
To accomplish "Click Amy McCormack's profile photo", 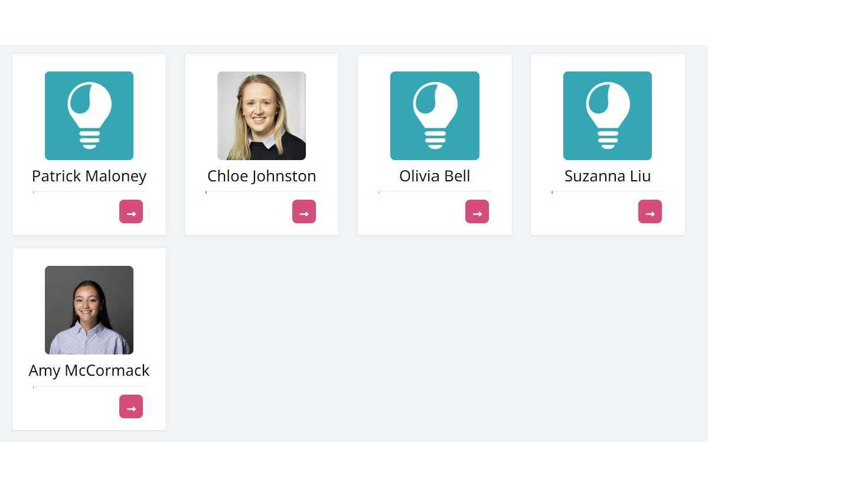I will pos(89,310).
